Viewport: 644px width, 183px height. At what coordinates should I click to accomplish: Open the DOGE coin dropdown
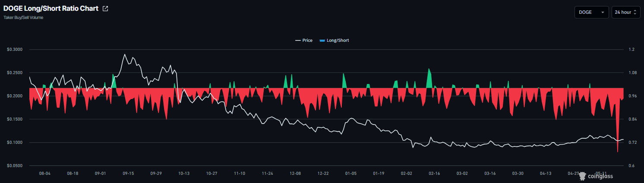tap(591, 12)
